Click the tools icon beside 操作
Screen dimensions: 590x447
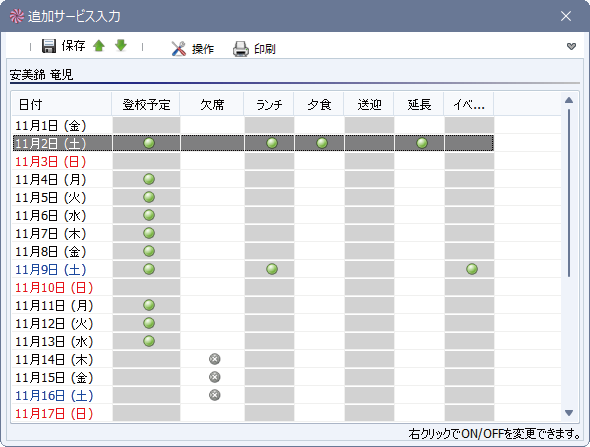click(x=178, y=49)
